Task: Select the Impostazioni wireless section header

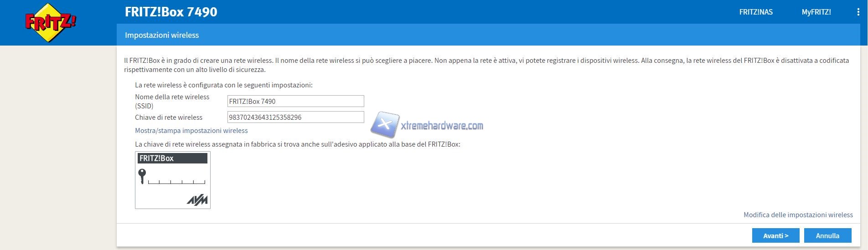Action: pos(162,35)
